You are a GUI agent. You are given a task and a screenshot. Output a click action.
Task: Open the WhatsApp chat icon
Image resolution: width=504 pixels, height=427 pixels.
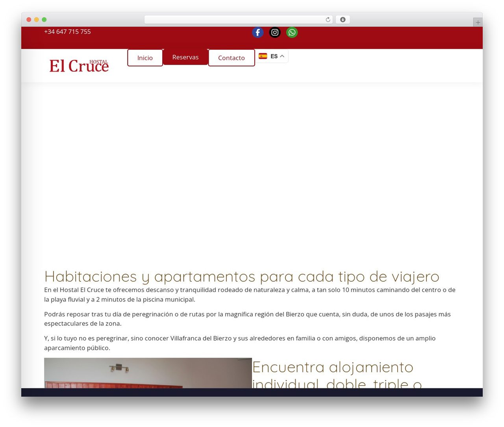[292, 32]
